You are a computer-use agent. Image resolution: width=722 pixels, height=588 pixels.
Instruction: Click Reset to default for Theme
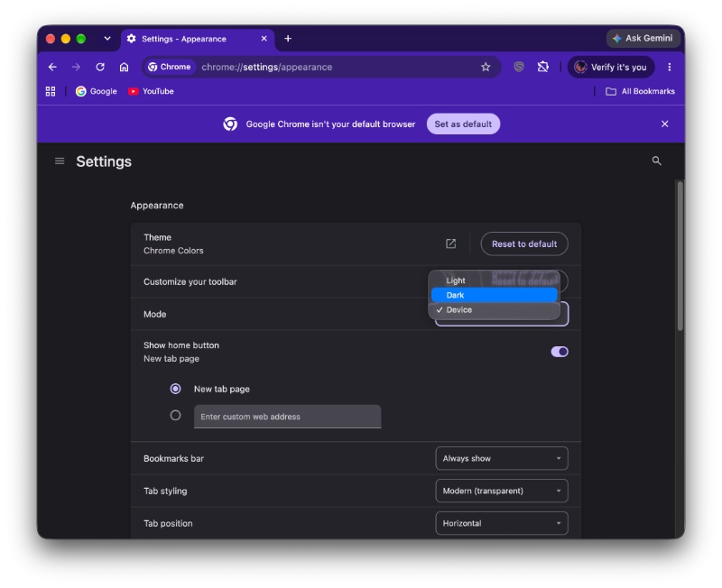pos(524,243)
